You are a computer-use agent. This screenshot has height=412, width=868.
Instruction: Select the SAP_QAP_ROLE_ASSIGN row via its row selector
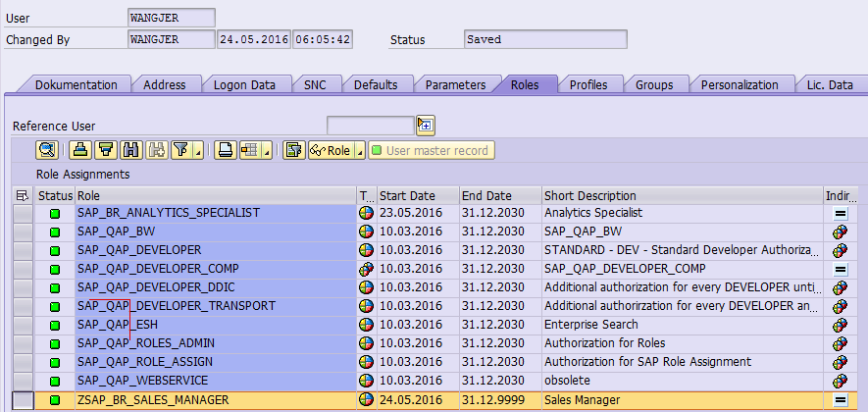(x=24, y=362)
